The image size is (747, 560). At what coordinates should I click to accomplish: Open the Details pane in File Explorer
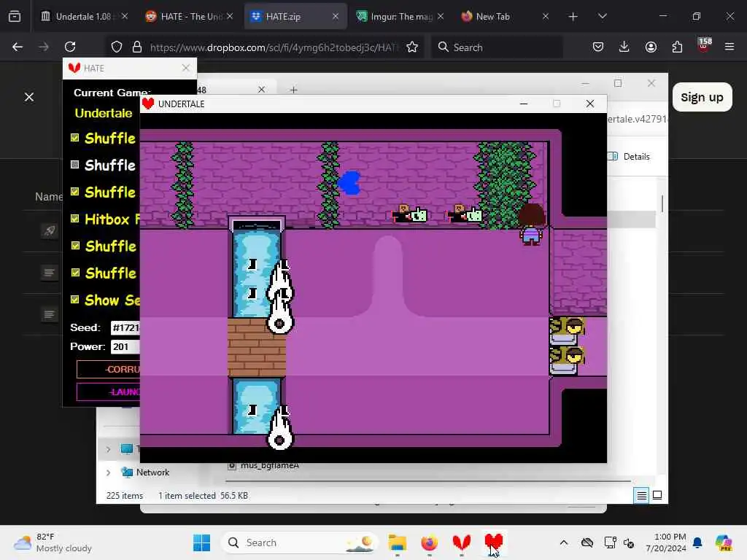(x=630, y=157)
